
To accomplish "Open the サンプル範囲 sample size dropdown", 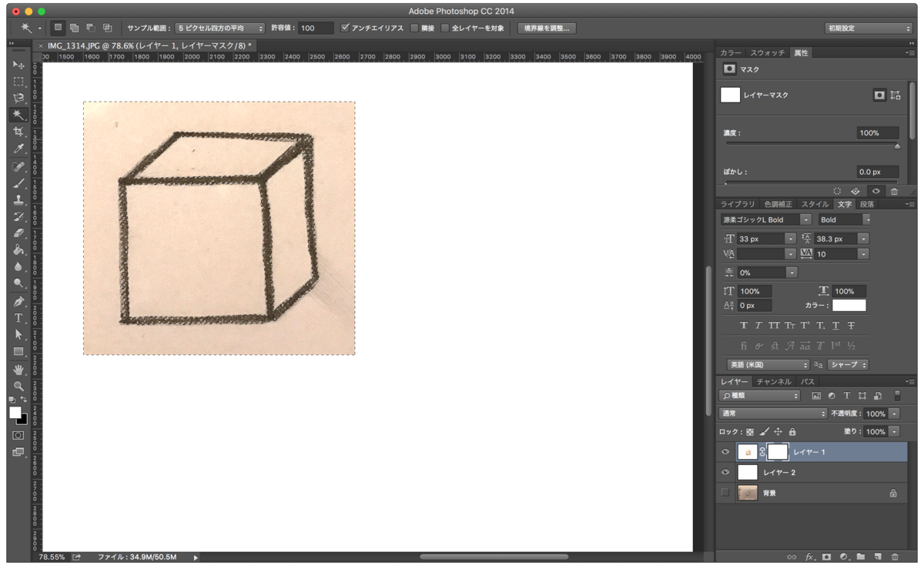I will (219, 28).
